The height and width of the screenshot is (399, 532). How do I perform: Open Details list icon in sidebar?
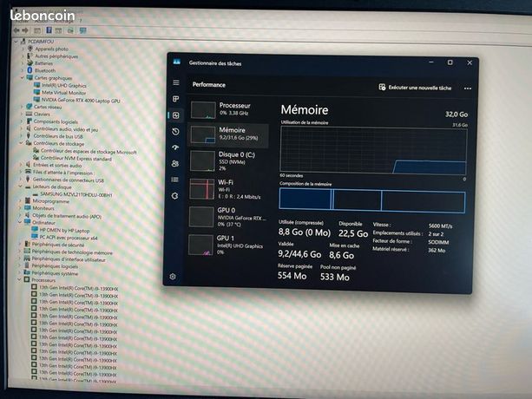(175, 180)
